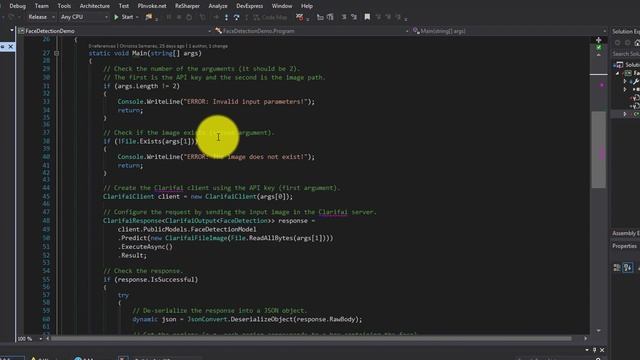Open the Release configuration dropdown

point(41,17)
